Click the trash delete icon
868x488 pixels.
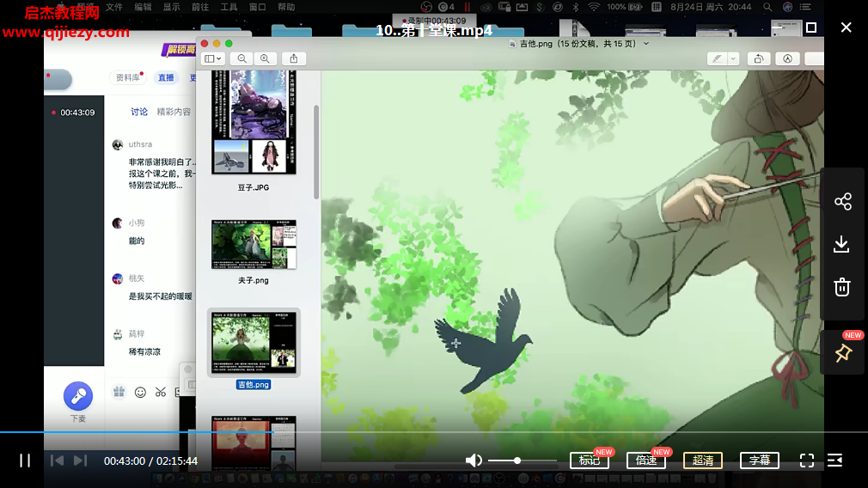pyautogui.click(x=842, y=287)
